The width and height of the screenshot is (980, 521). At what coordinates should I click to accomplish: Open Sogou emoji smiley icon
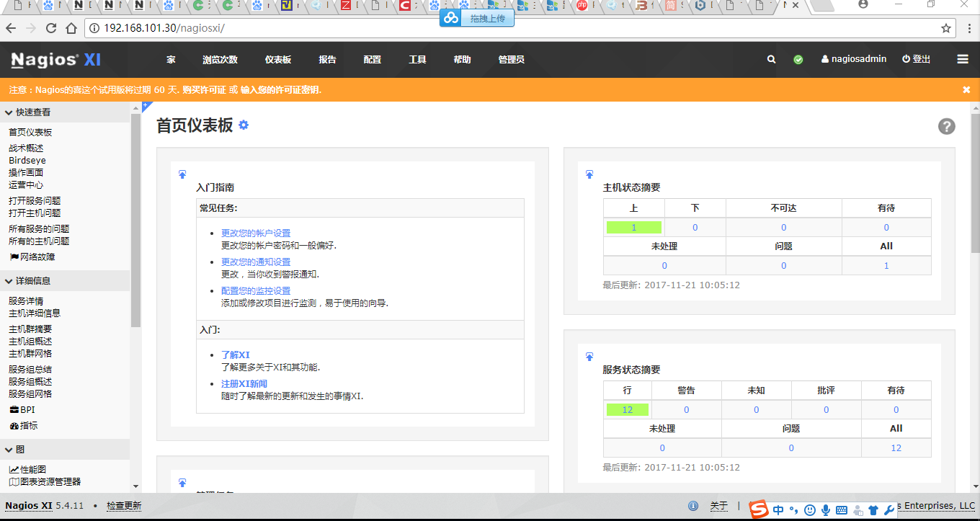coord(810,510)
